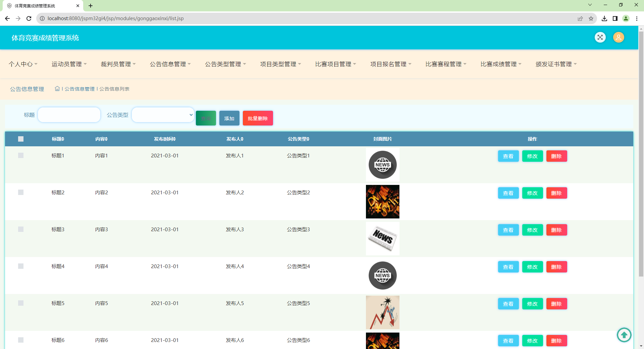
Task: Check the checkbox for row 标题3
Action: 21,229
